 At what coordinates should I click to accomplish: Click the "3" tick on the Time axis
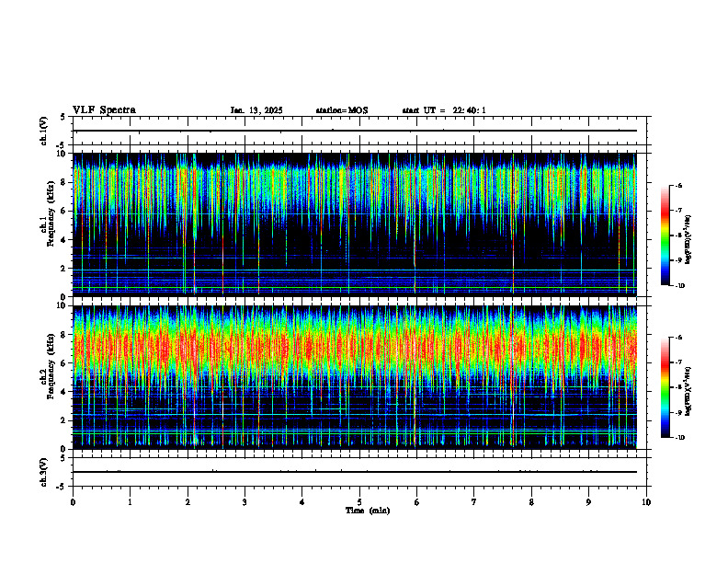(x=245, y=502)
